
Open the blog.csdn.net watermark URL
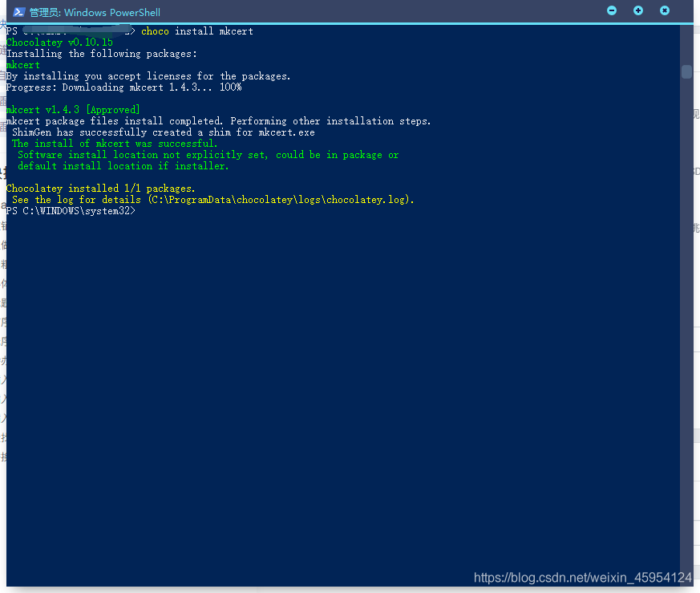(x=582, y=578)
